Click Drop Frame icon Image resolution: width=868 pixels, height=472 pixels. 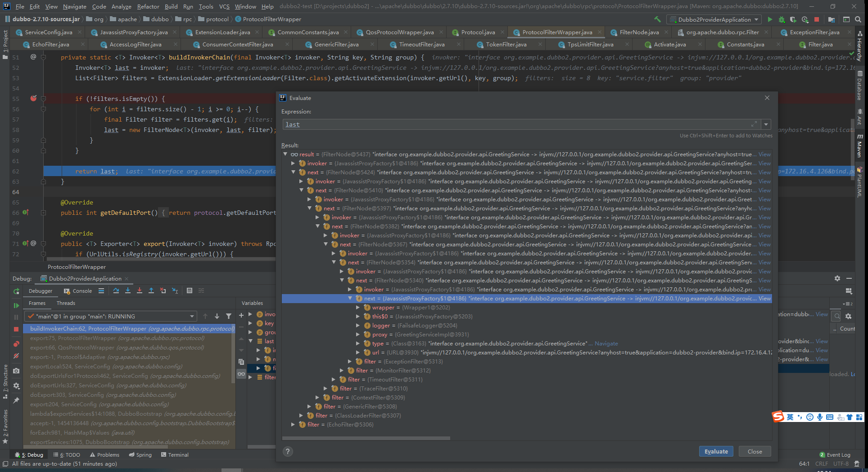163,291
